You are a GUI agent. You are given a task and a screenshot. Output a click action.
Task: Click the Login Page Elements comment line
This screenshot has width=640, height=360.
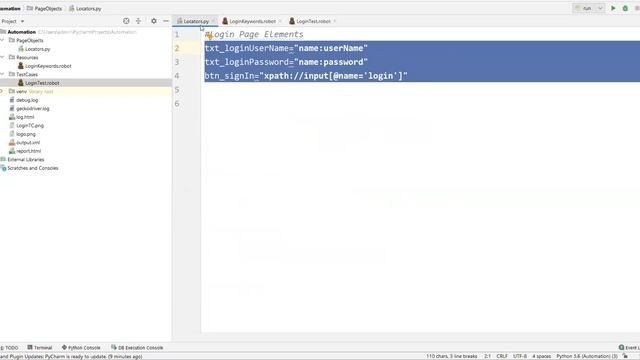254,34
